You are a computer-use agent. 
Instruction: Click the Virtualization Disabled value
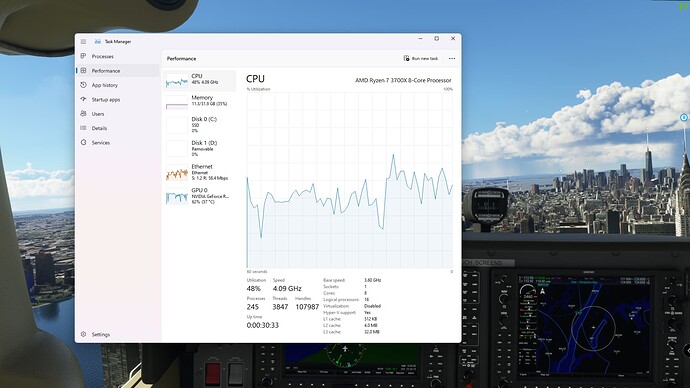pos(372,306)
